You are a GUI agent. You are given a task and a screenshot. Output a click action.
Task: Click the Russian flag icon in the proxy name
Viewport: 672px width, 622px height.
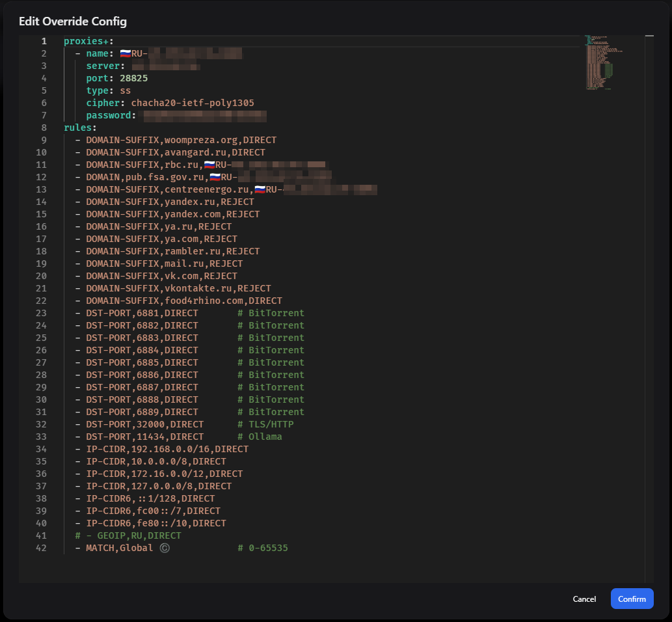pos(126,53)
